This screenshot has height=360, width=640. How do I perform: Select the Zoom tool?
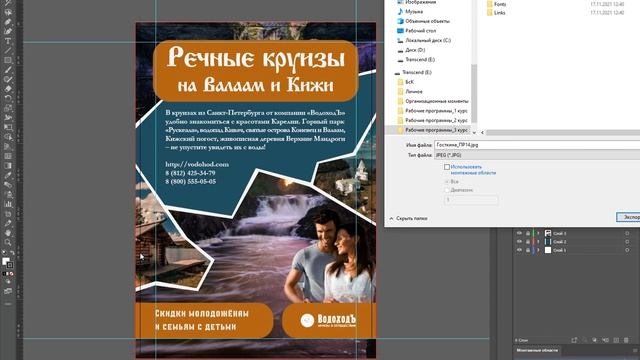pos(8,242)
